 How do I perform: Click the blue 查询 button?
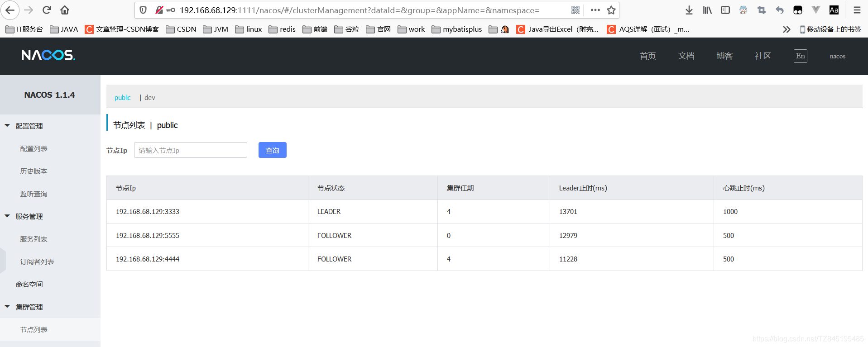[273, 150]
